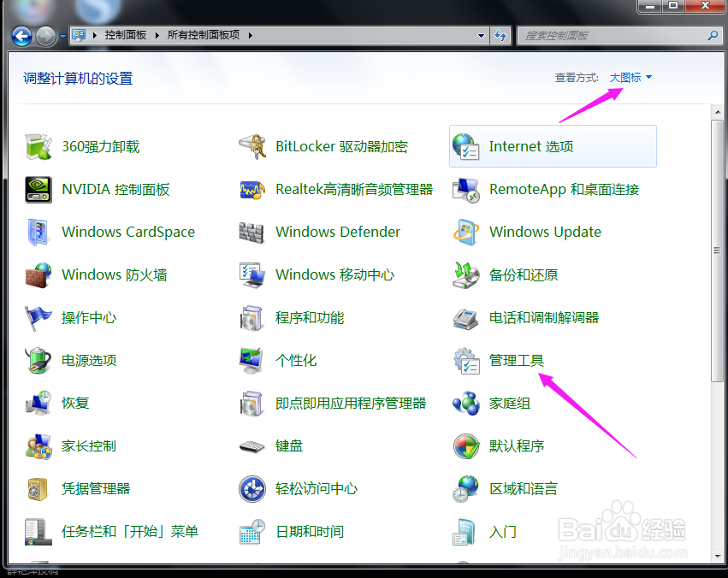Open the 家长控制 icon
The height and width of the screenshot is (578, 728).
point(38,445)
